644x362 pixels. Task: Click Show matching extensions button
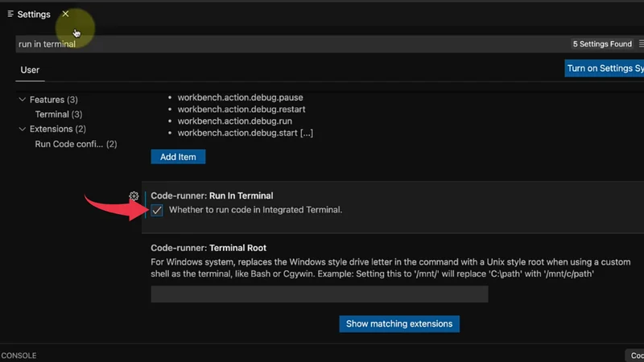399,323
